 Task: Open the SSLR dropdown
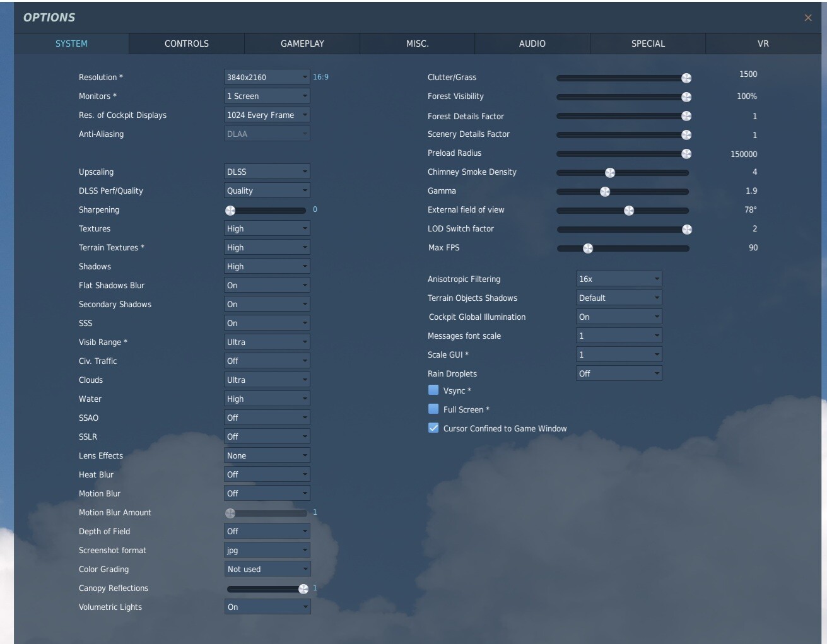pyautogui.click(x=267, y=436)
